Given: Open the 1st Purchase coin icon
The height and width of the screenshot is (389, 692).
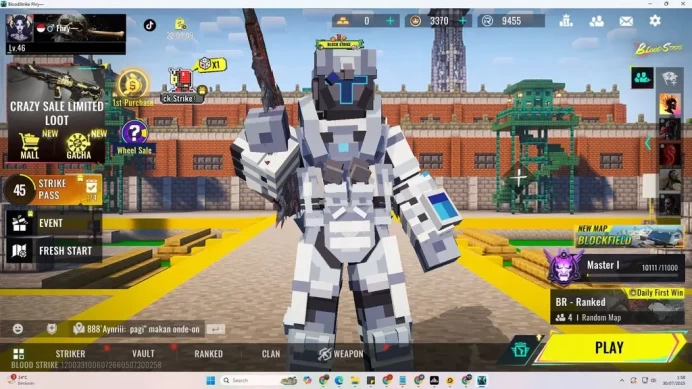Looking at the screenshot, I should 133,87.
